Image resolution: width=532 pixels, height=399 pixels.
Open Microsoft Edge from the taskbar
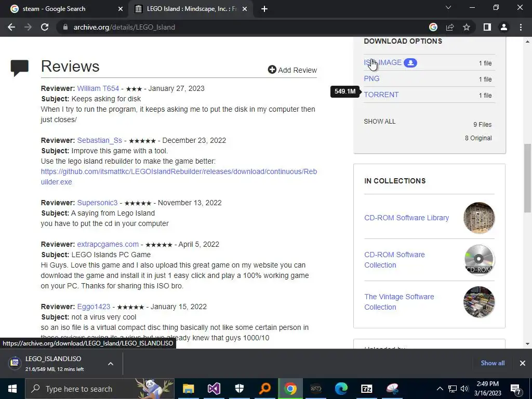click(x=341, y=389)
